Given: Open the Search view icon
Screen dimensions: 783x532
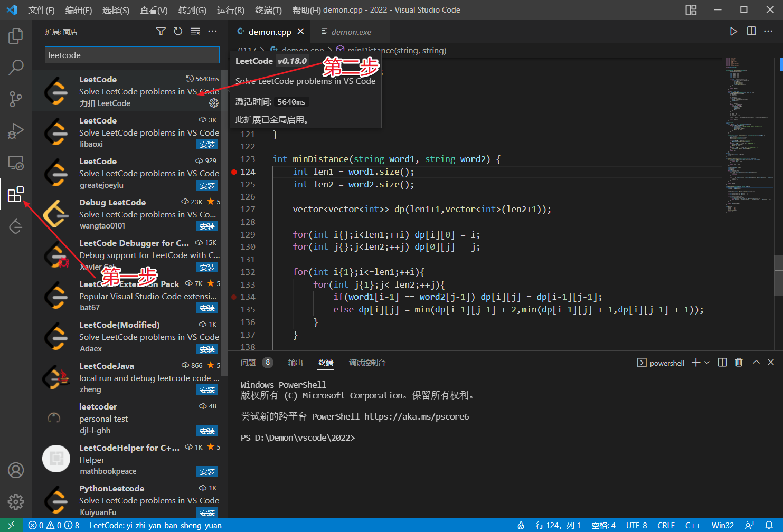Looking at the screenshot, I should click(x=16, y=67).
